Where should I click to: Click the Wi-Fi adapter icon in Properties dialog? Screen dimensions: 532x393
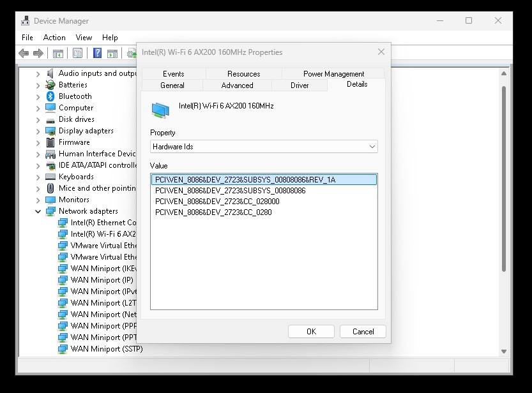click(x=160, y=110)
